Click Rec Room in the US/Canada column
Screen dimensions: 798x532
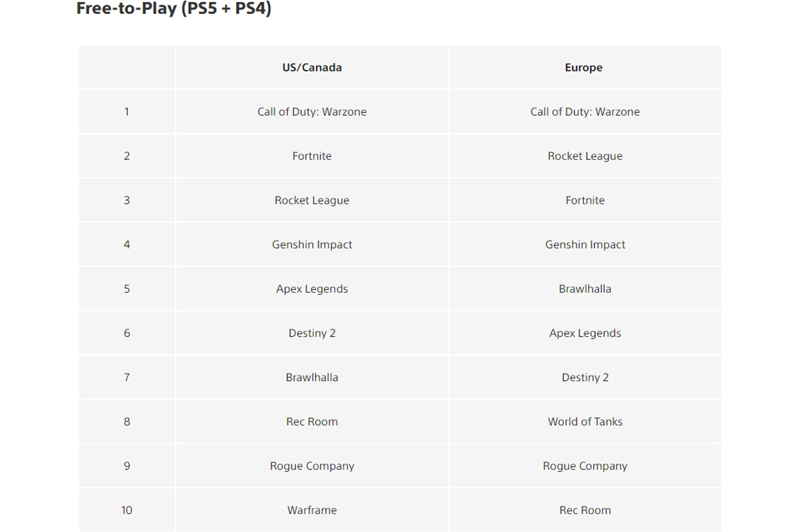click(x=312, y=422)
